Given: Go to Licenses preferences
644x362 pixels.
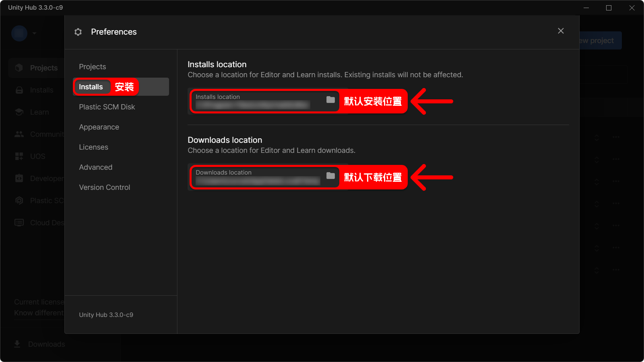Looking at the screenshot, I should [121, 147].
